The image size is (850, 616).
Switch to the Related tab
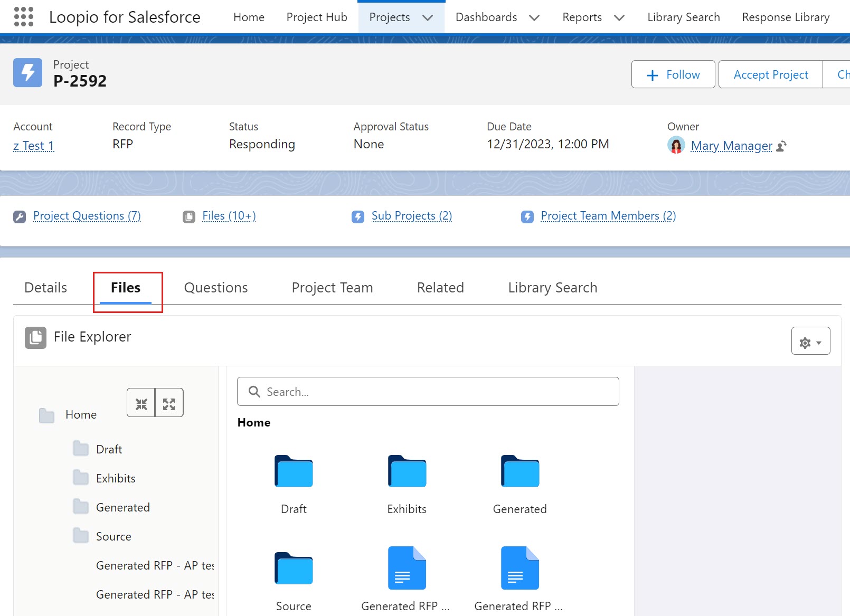click(440, 288)
